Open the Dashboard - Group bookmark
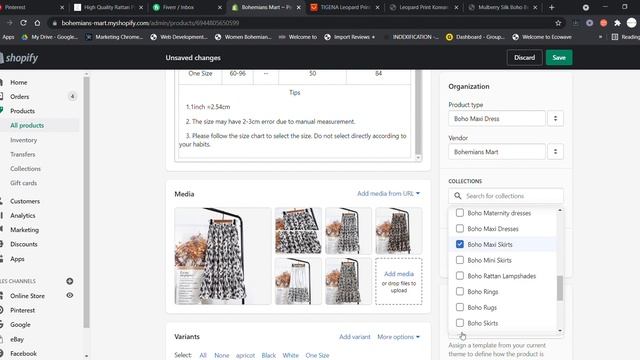This screenshot has width=640, height=360. tap(475, 37)
